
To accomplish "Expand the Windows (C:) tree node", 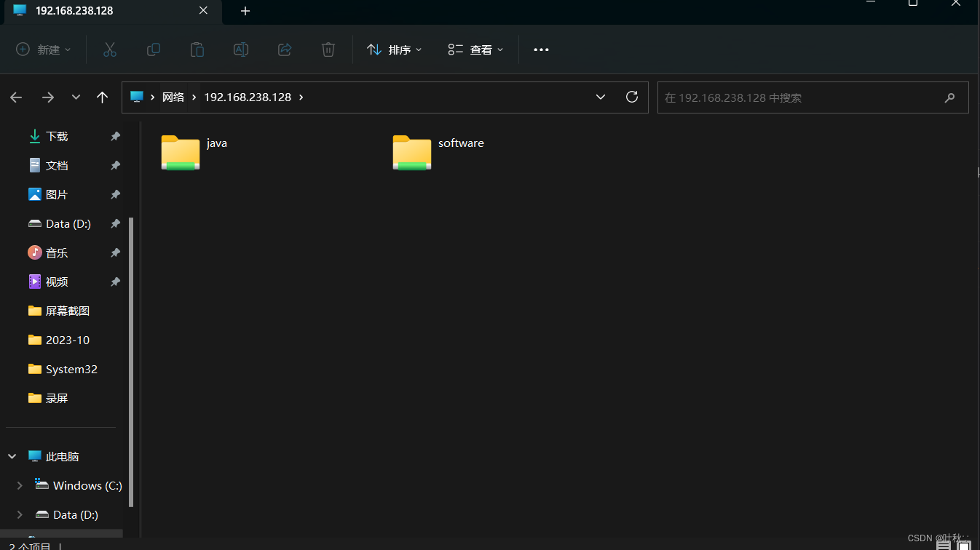I will click(x=20, y=485).
